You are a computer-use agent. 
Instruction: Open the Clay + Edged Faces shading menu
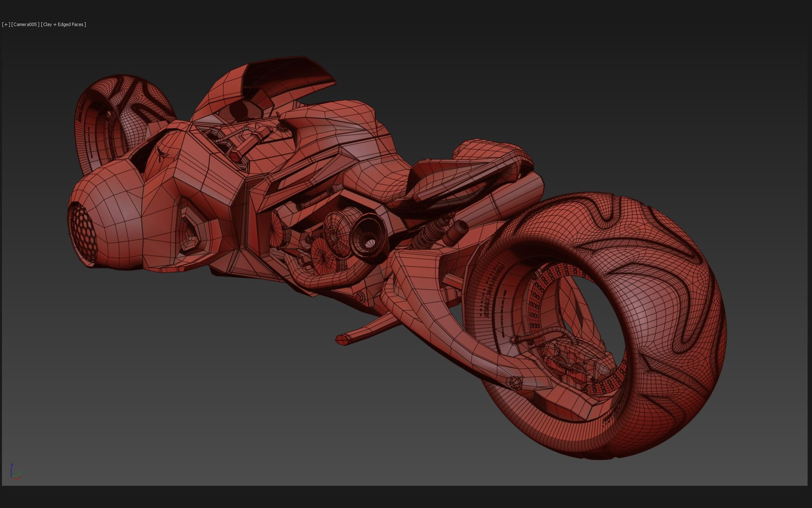click(x=63, y=24)
